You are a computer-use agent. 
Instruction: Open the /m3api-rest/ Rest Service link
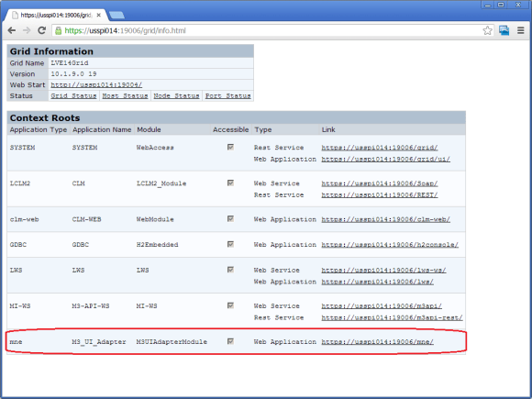tap(392, 318)
